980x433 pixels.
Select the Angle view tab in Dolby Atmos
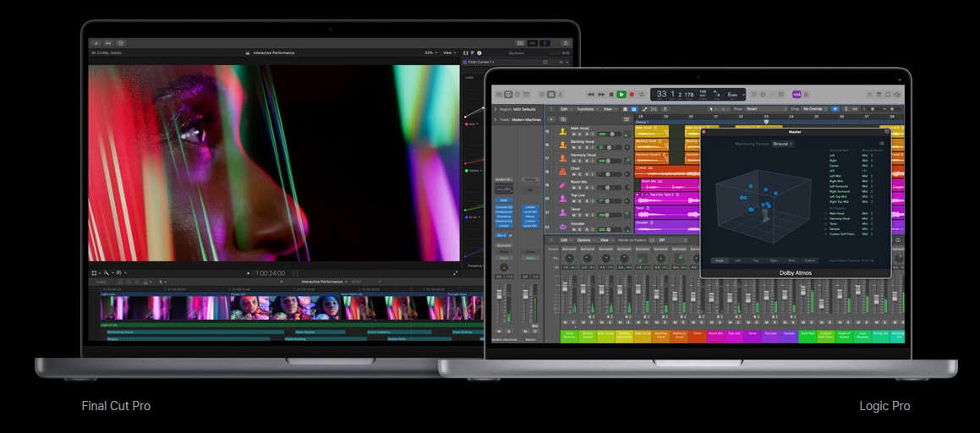pos(720,260)
